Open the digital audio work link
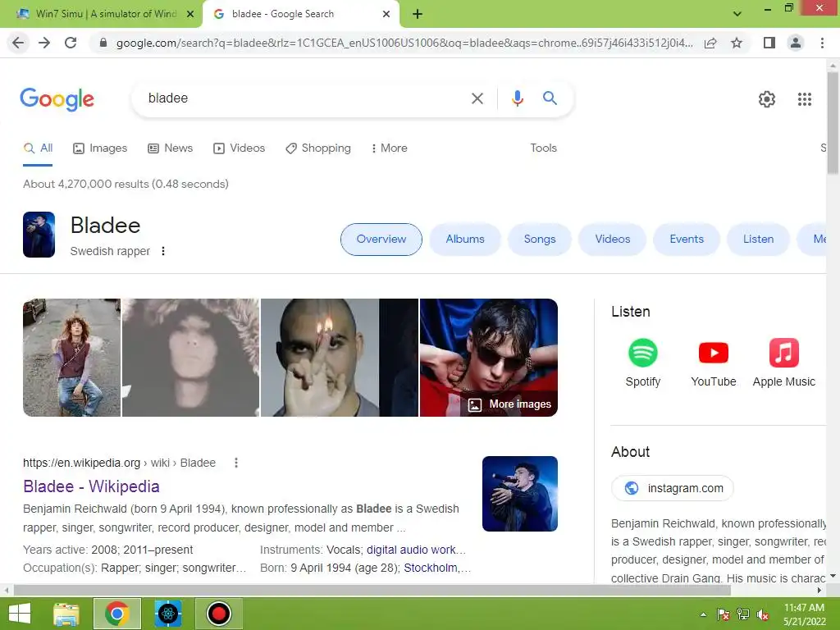Image resolution: width=840 pixels, height=630 pixels. pos(416,550)
